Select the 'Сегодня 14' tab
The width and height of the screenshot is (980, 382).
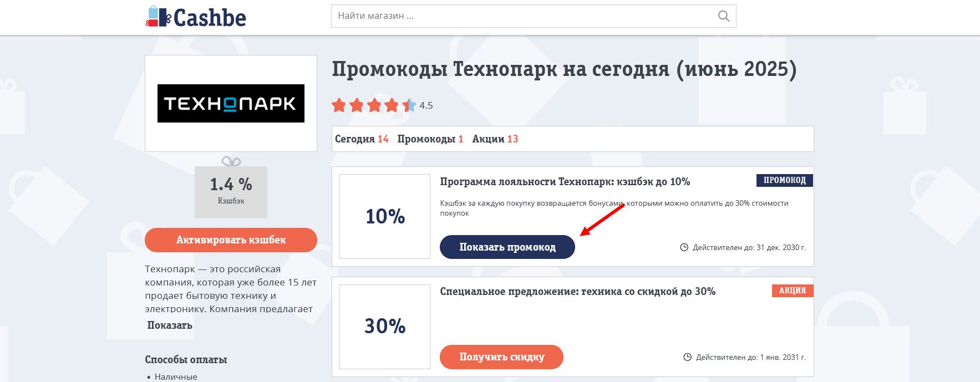[362, 139]
